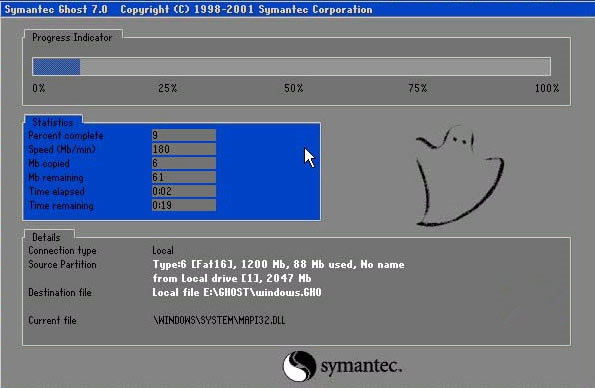Viewport: 595px width, 388px height.
Task: Select the Mb remaining value 61
Action: (x=184, y=177)
